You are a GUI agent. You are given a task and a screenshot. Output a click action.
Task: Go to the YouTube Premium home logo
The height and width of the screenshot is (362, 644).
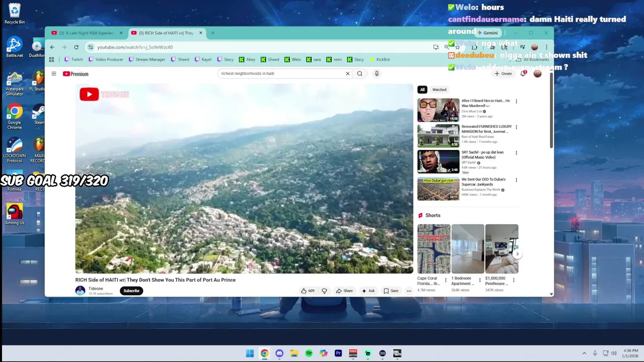[x=75, y=74]
